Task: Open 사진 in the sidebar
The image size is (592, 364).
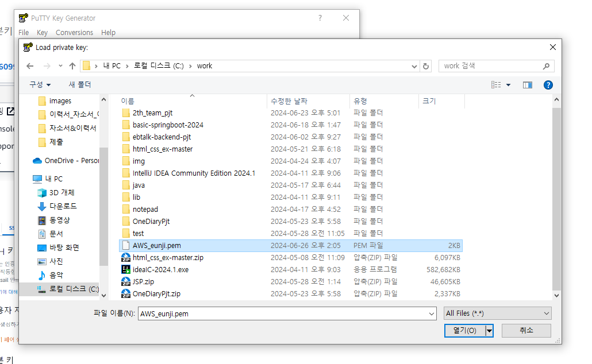Action: click(x=56, y=261)
